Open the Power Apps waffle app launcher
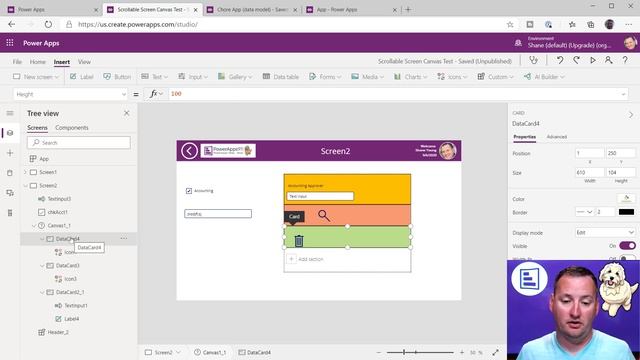Viewport: 640px width, 360px height. [x=10, y=43]
